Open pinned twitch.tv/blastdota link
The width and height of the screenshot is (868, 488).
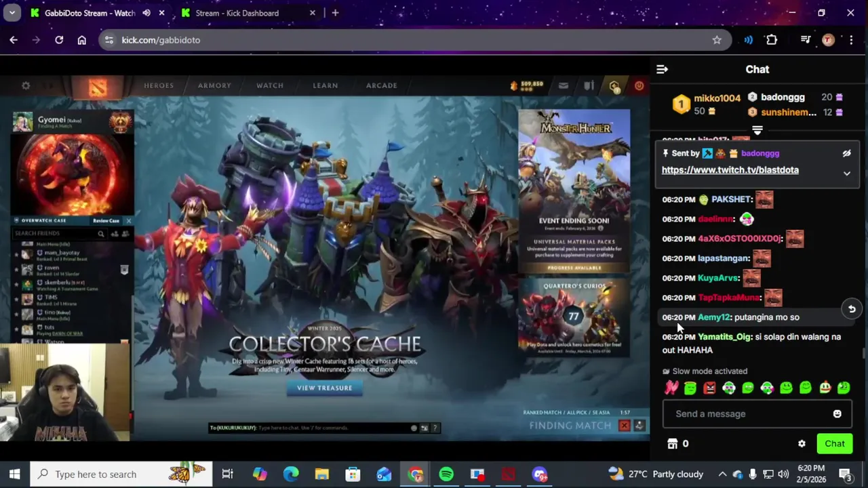click(x=730, y=170)
